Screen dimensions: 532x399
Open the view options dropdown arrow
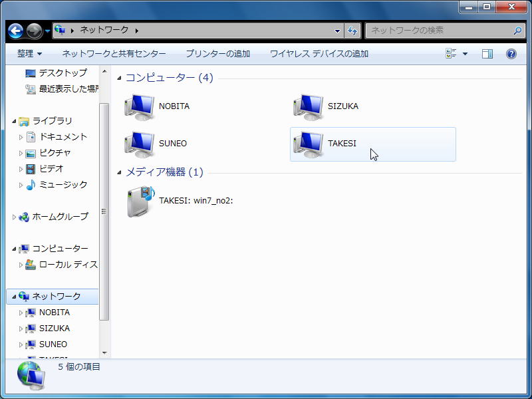(x=465, y=54)
